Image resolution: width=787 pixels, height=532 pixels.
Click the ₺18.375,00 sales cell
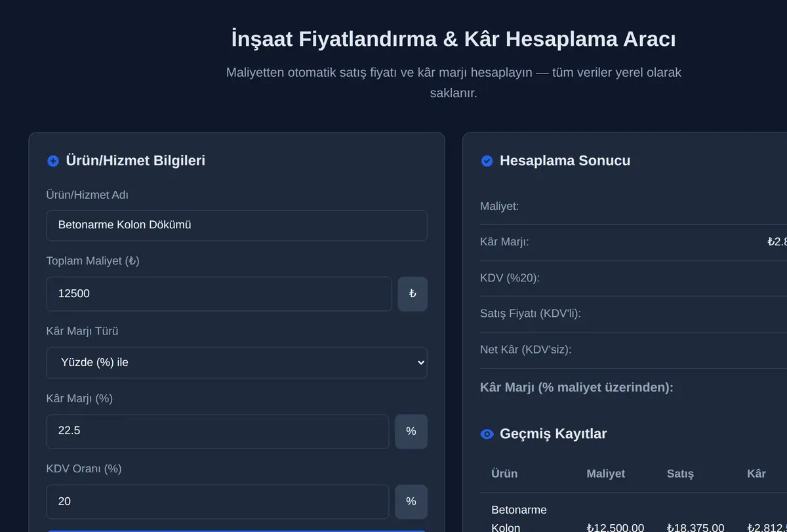point(696,527)
